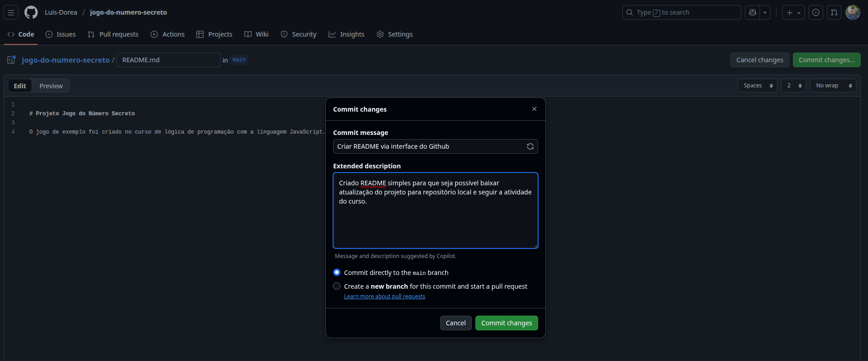
Task: Open the issues icon in header
Action: [815, 12]
